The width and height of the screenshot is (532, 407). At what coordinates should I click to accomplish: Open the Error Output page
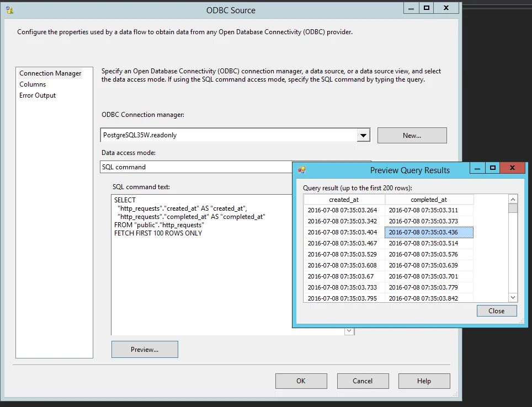point(38,95)
